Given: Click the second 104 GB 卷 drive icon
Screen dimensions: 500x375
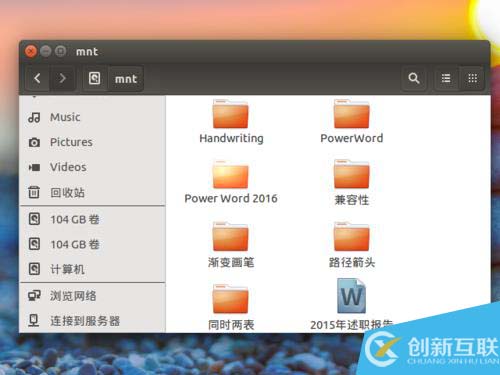Looking at the screenshot, I should tap(34, 244).
